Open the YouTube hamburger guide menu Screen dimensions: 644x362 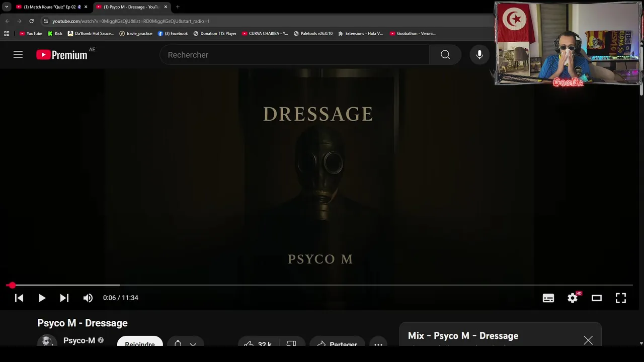pos(18,54)
